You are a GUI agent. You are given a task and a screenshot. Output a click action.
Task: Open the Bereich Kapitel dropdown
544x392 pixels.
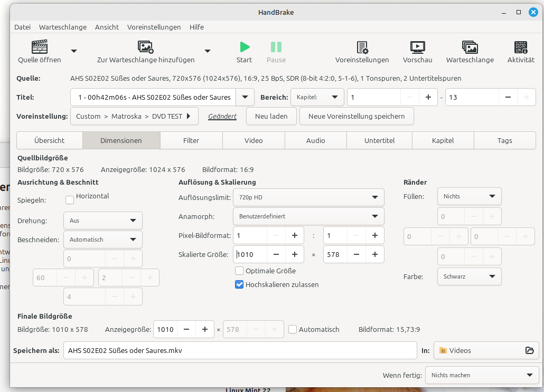(x=317, y=97)
